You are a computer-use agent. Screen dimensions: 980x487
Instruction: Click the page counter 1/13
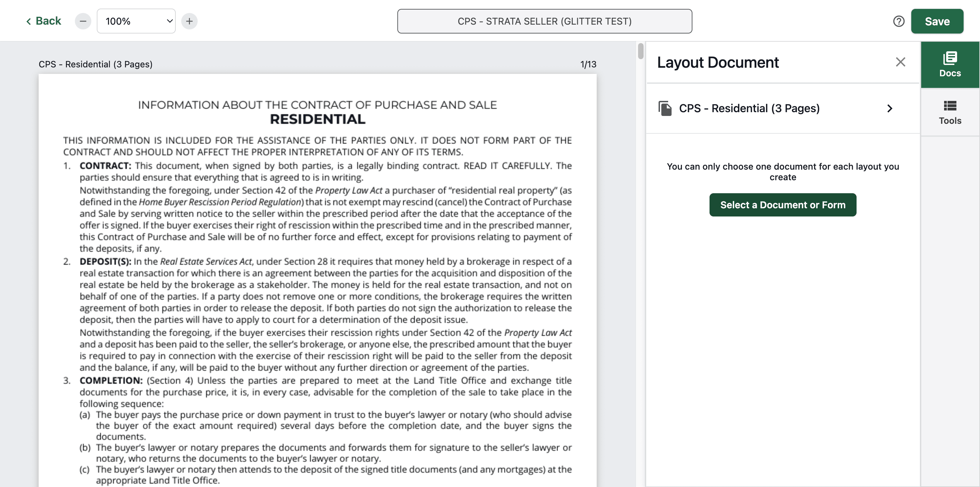(x=588, y=64)
